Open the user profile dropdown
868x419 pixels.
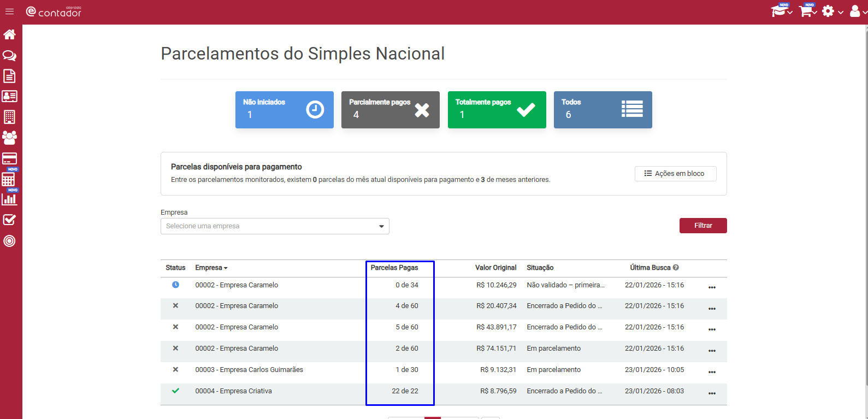(858, 11)
